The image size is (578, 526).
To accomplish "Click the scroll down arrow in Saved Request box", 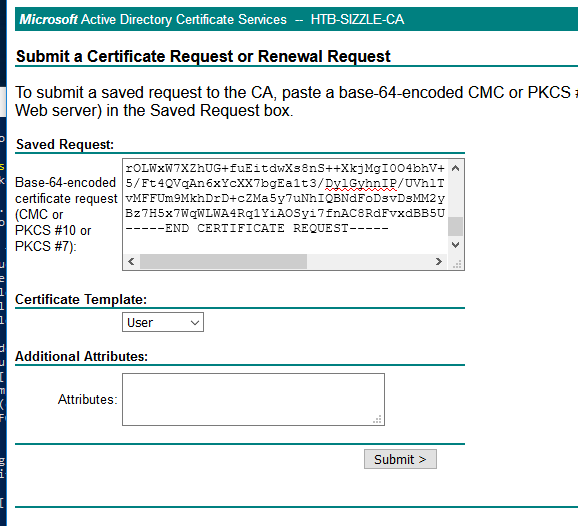I will [455, 245].
